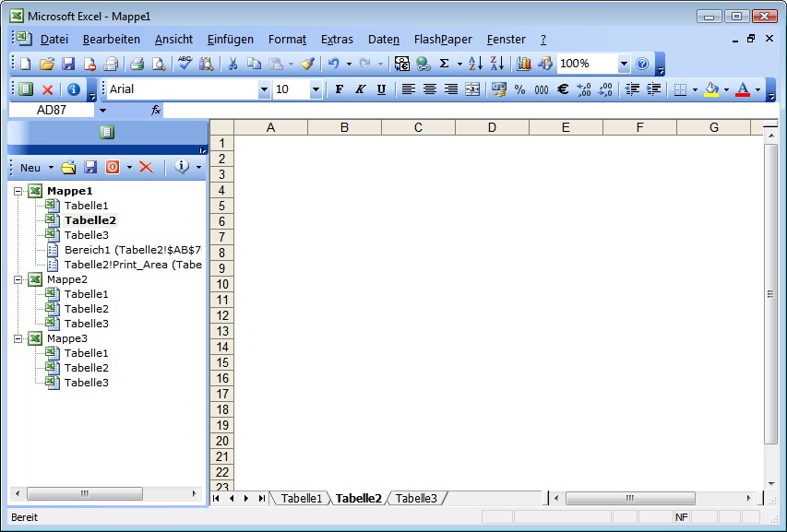Click the spelling check ABC icon
787x532 pixels.
pos(185,64)
